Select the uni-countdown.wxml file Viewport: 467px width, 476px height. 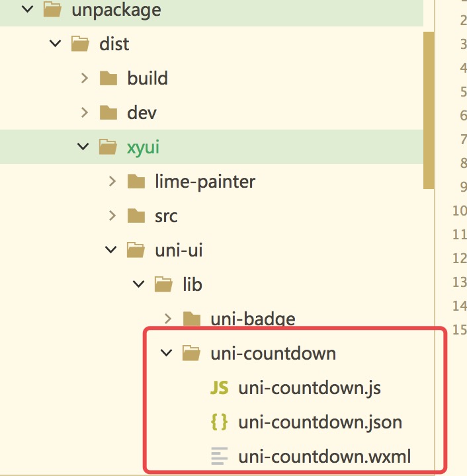click(324, 456)
